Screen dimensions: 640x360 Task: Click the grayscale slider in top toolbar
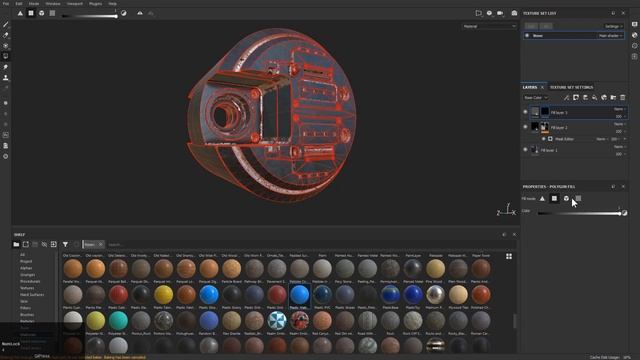[x=89, y=16]
